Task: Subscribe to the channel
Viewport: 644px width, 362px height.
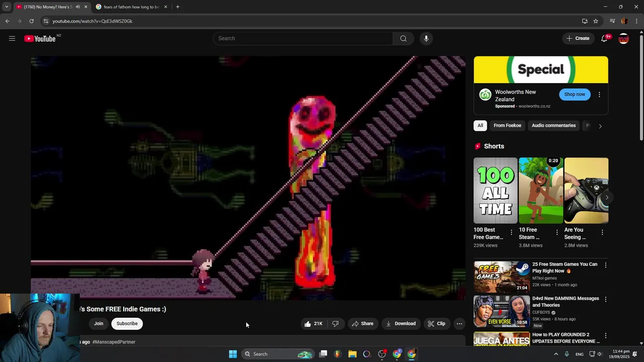Action: (x=127, y=324)
